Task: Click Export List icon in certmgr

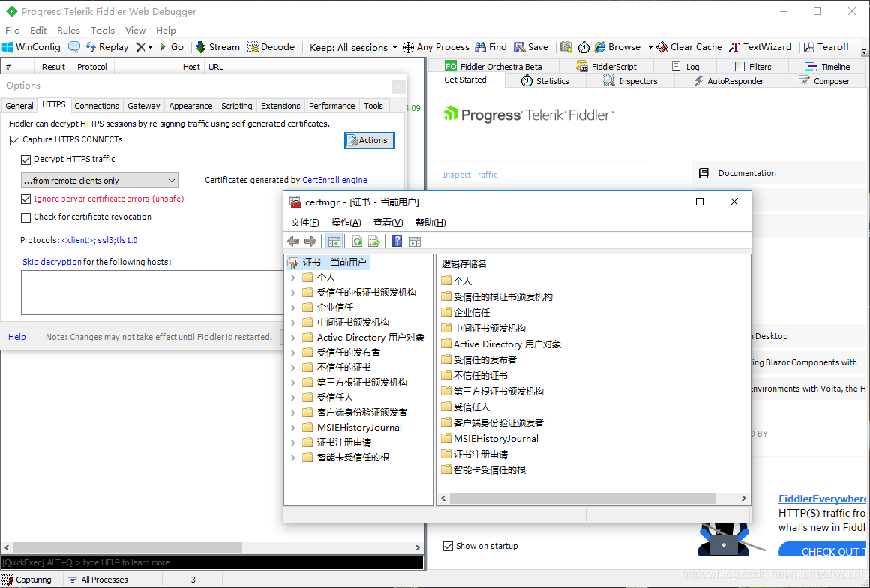Action: (x=374, y=241)
